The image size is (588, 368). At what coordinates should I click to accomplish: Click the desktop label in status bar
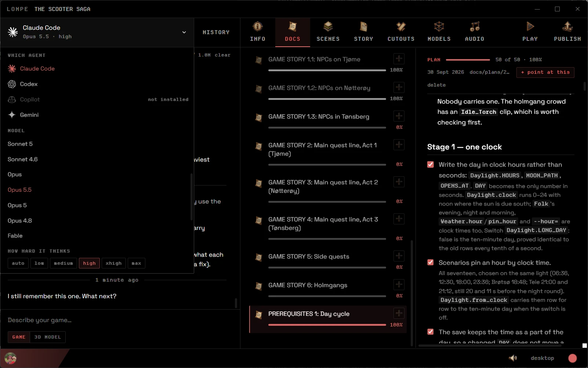pos(542,358)
